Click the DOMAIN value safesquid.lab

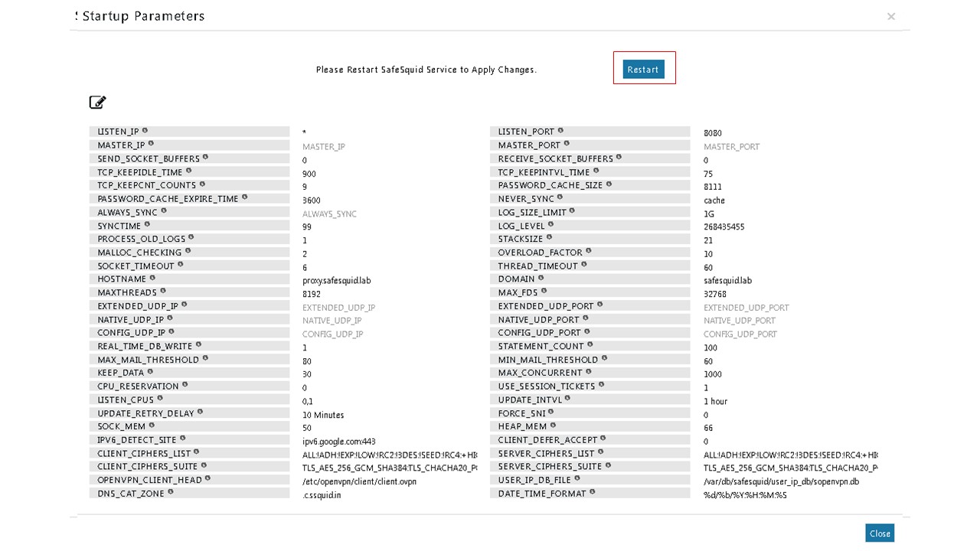(x=727, y=281)
